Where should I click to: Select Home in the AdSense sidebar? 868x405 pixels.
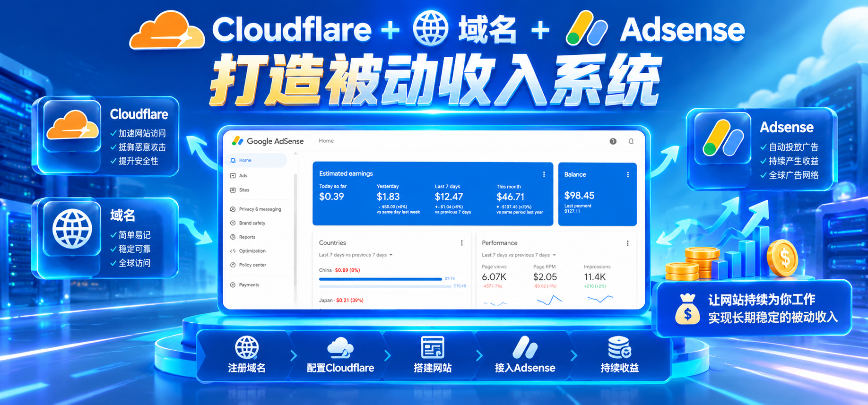pyautogui.click(x=257, y=161)
